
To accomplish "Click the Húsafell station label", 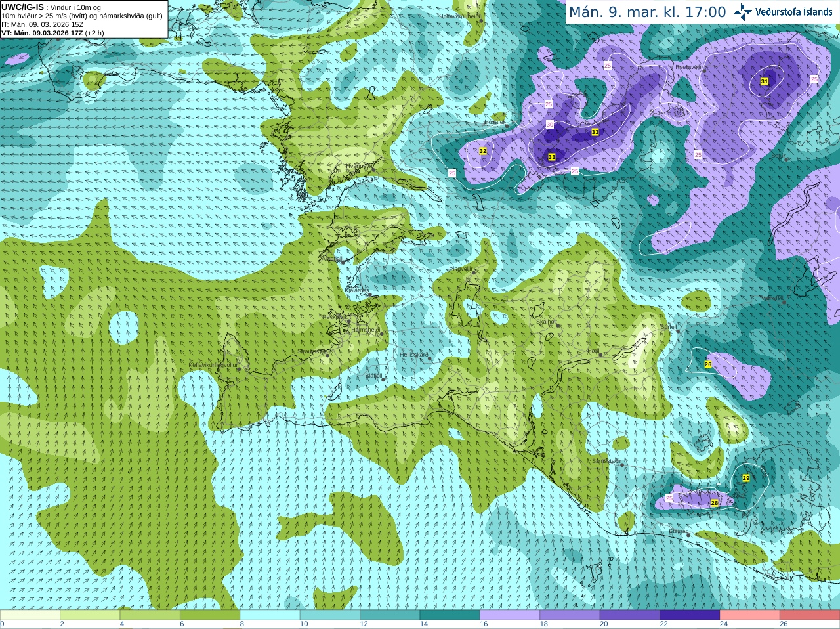I will 495,122.
